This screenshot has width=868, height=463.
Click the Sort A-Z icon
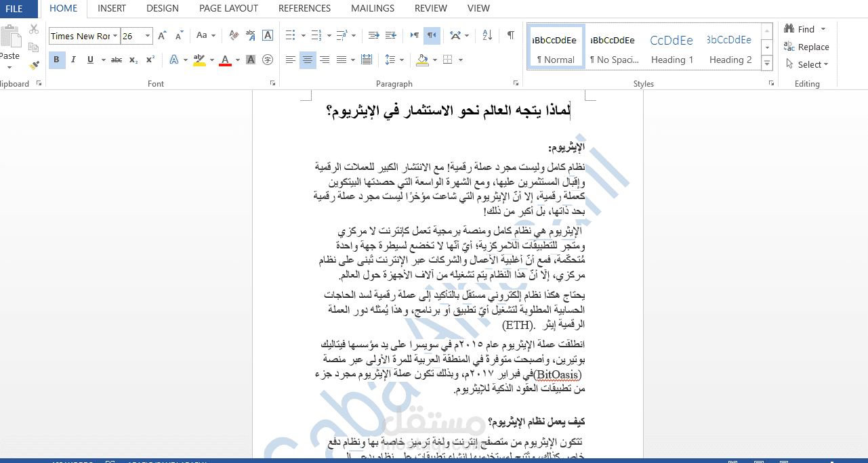point(488,35)
